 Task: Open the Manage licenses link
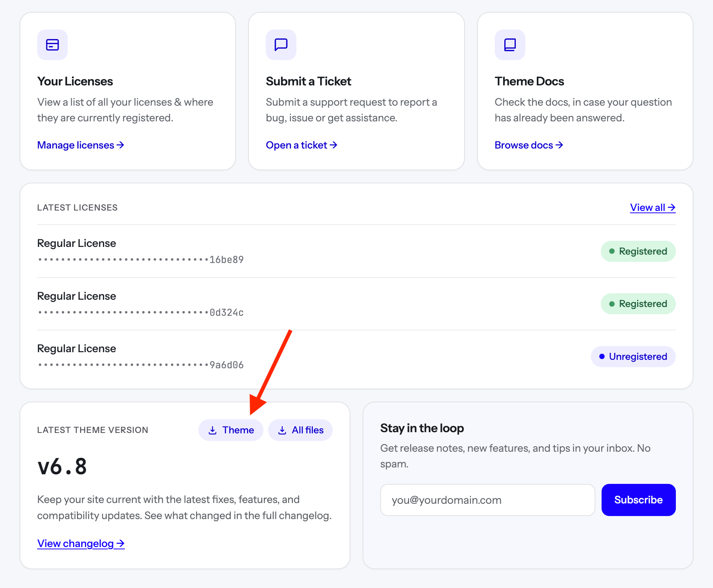click(x=81, y=145)
